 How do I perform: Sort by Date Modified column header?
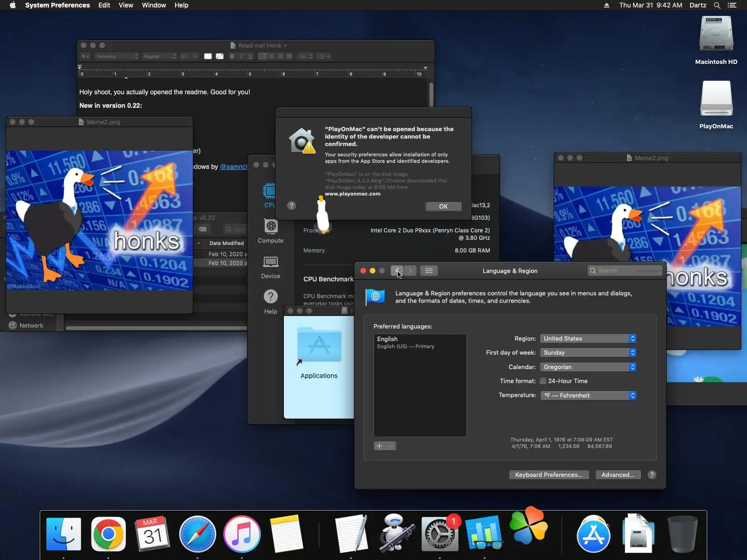pos(226,243)
